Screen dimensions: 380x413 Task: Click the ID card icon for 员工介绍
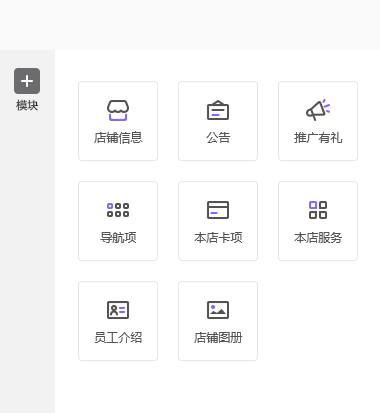[118, 310]
